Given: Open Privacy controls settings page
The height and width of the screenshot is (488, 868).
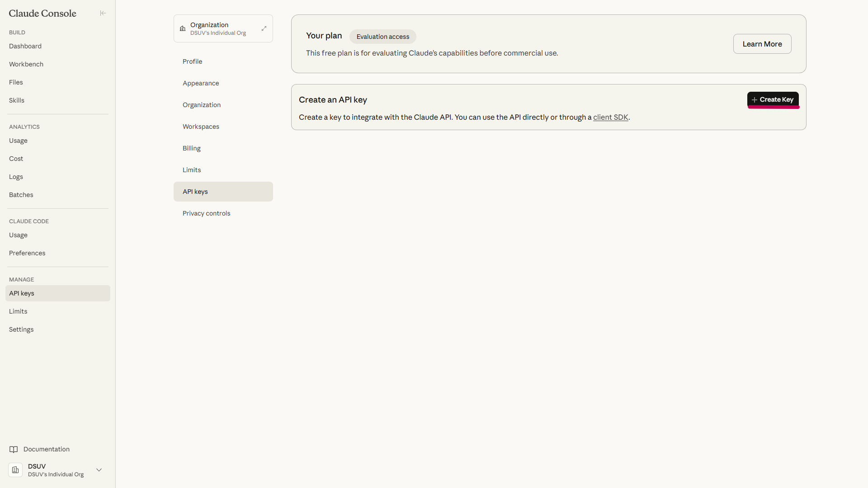Looking at the screenshot, I should (206, 213).
